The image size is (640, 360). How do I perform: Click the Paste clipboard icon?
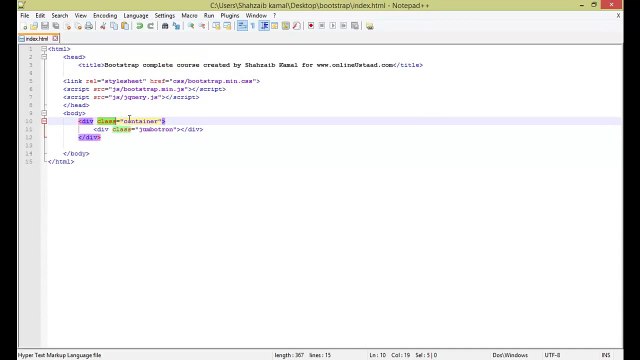tap(125, 26)
